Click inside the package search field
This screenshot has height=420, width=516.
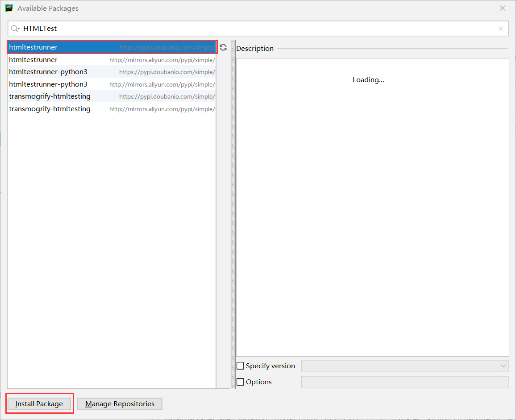coord(258,29)
